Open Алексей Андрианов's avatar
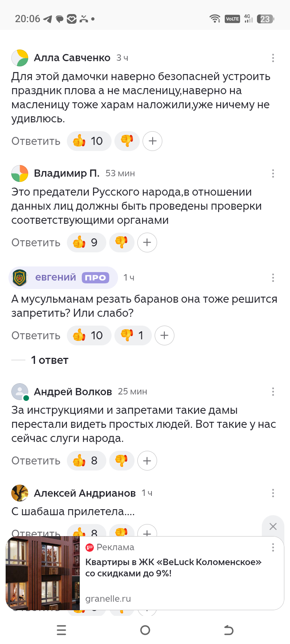The height and width of the screenshot is (644, 290). tap(20, 493)
